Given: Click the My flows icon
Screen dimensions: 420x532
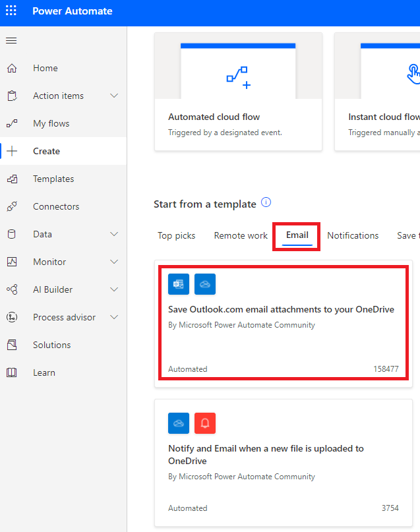Looking at the screenshot, I should [x=12, y=123].
